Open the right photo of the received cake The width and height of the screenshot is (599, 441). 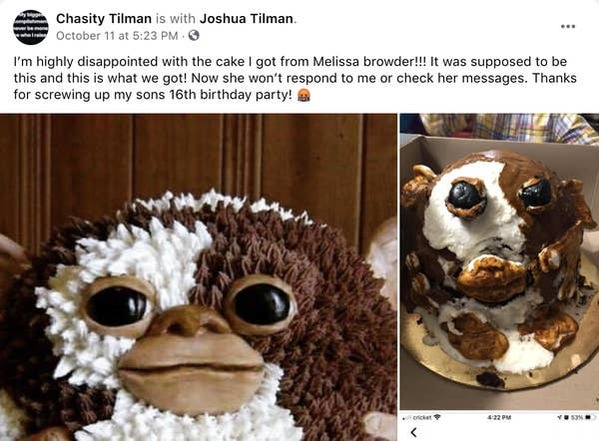[499, 262]
